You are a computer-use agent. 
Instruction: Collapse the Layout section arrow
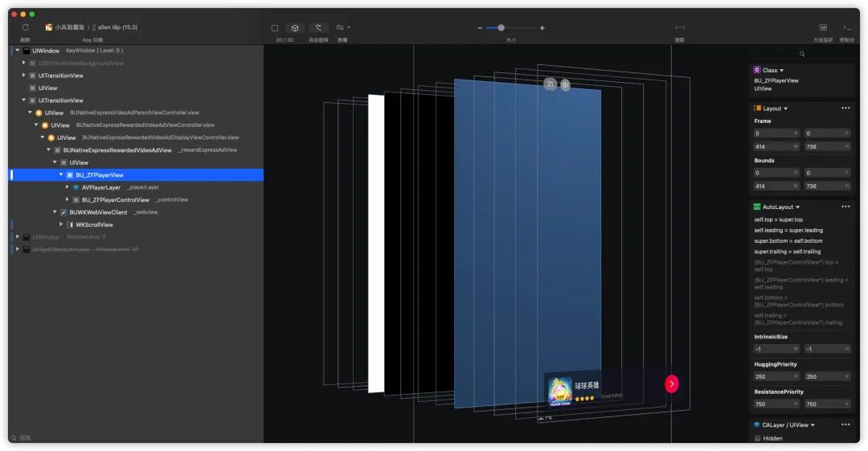click(x=785, y=109)
